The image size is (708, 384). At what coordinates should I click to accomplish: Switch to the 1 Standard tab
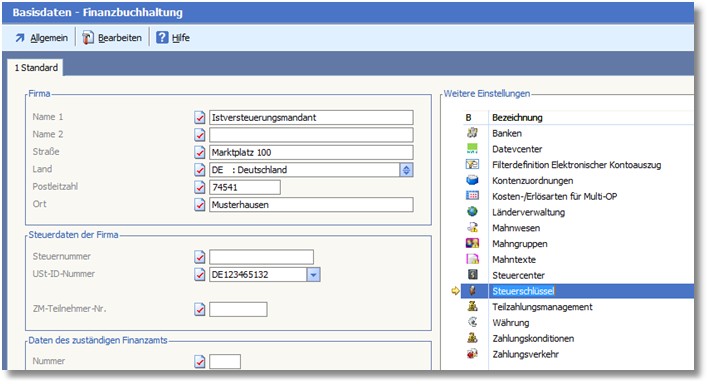[x=36, y=68]
